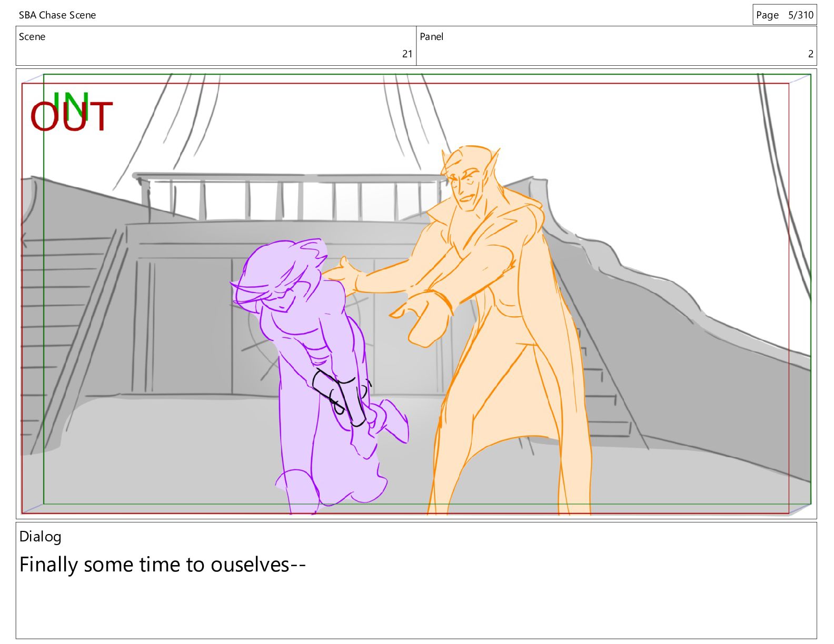The image size is (834, 644).
Task: Click the 'Dialog' section label
Action: (x=41, y=537)
